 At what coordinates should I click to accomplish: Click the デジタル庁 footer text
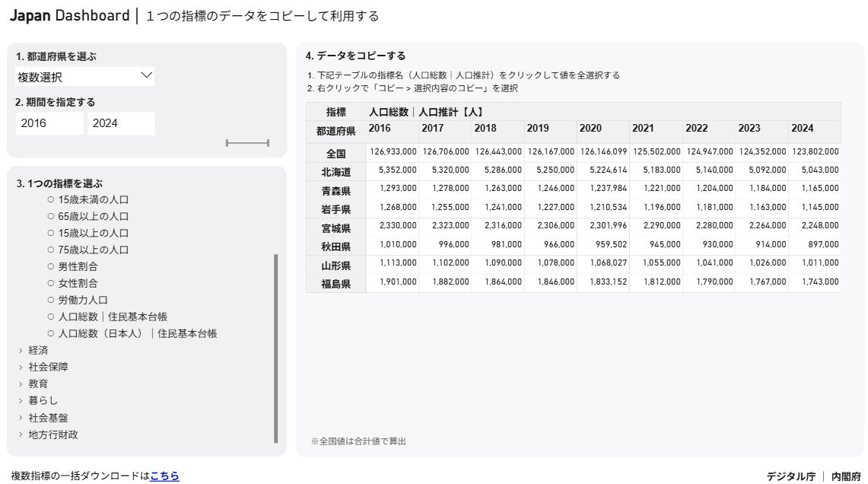click(x=791, y=476)
